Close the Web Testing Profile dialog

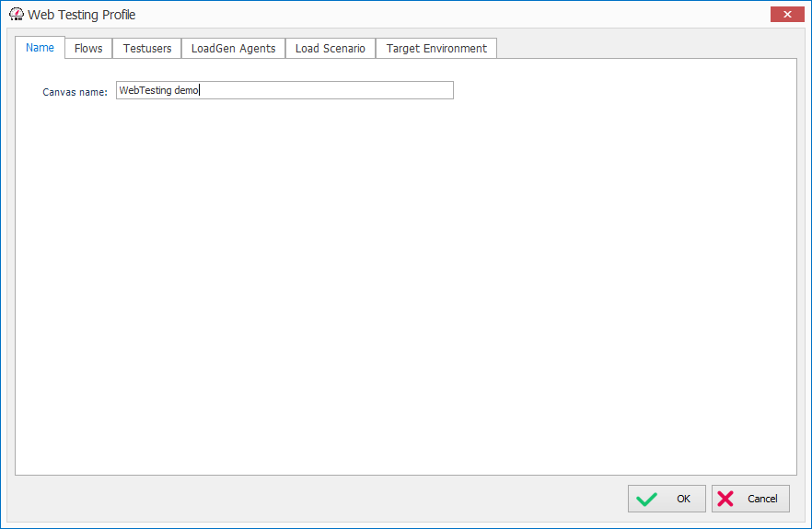pos(786,15)
